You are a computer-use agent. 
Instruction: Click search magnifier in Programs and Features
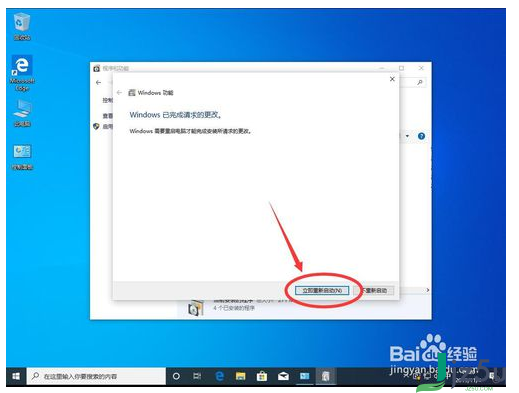420,82
